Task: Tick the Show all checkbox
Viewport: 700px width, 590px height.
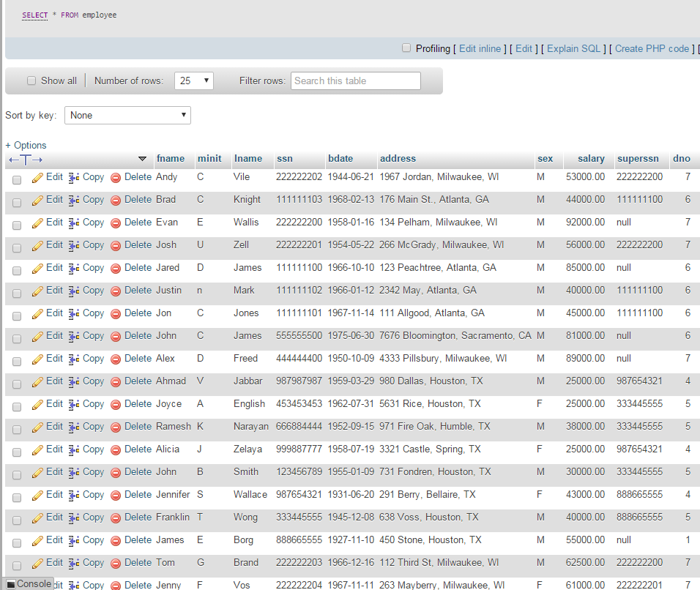Action: pyautogui.click(x=31, y=81)
